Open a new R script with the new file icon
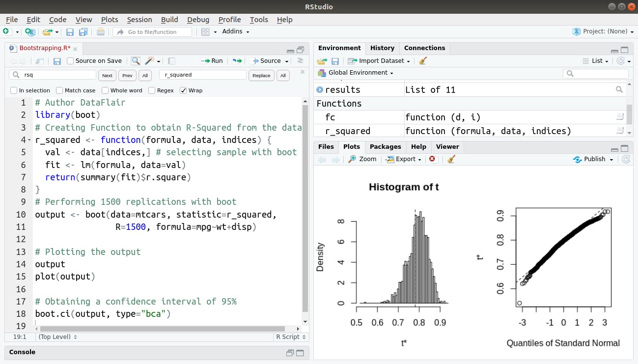638x364 pixels. (x=6, y=31)
